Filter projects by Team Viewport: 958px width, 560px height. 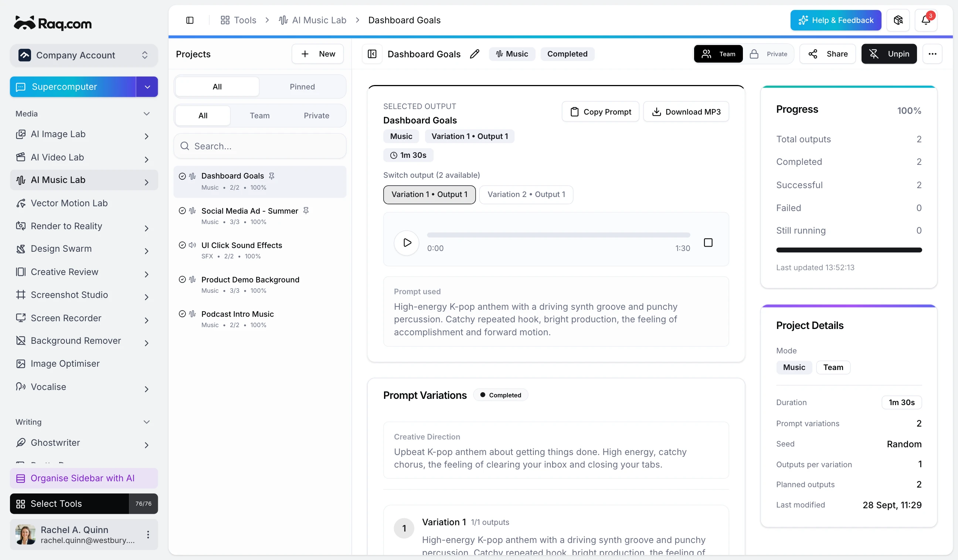(260, 116)
